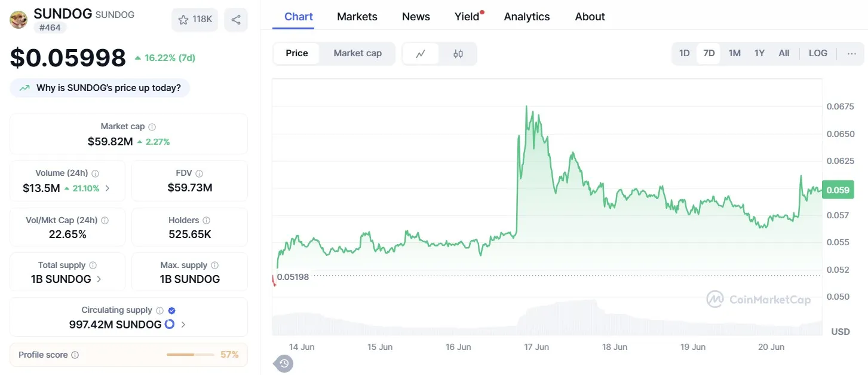Show Volume (24h) info icon

point(95,173)
